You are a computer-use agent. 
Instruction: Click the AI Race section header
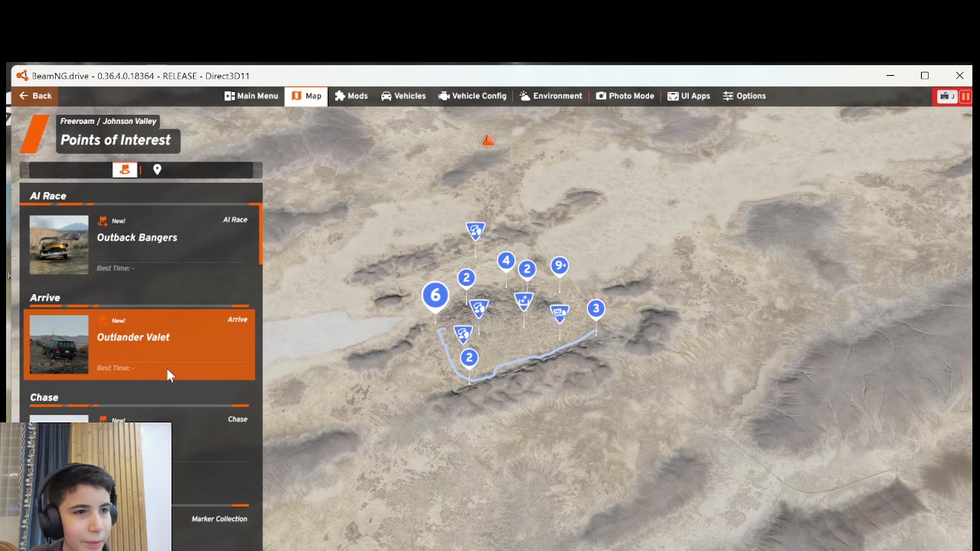[48, 196]
